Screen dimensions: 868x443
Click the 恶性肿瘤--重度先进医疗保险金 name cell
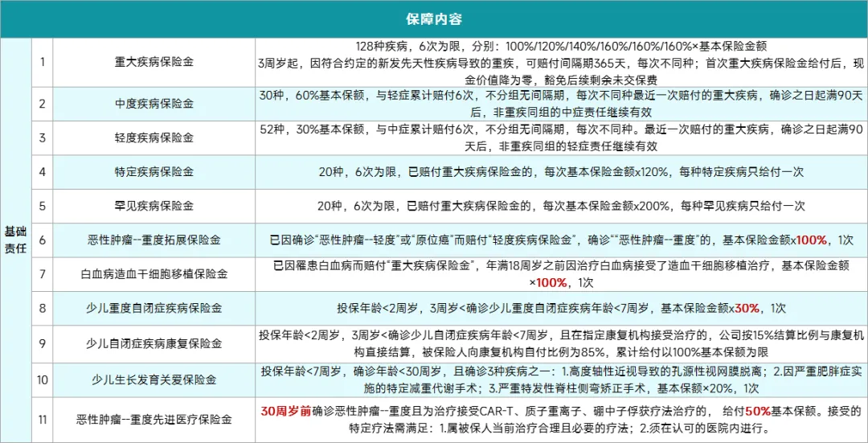[154, 420]
